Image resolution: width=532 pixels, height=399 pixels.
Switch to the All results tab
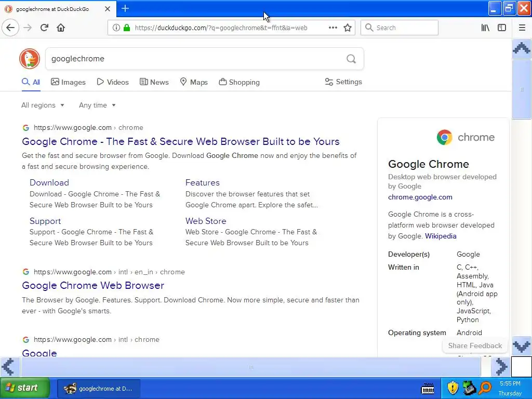tap(31, 82)
